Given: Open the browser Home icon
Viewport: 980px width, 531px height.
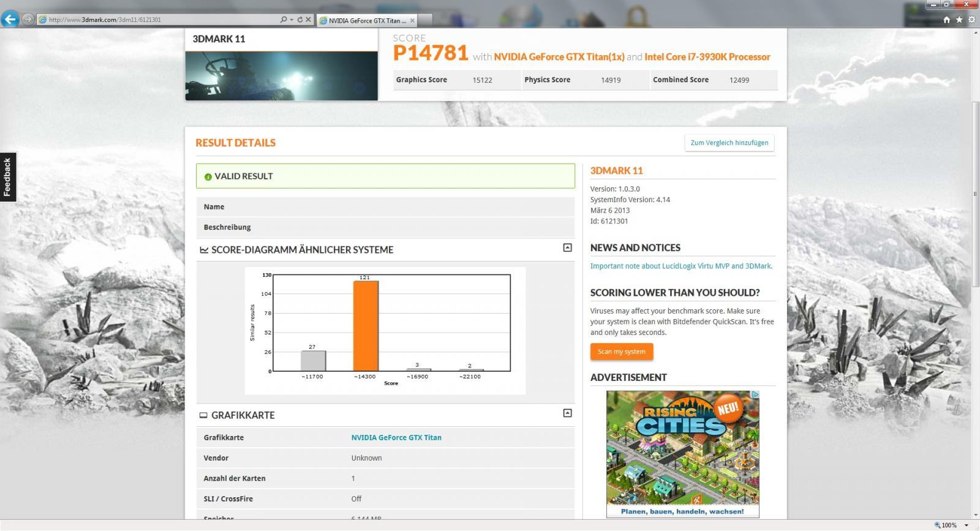Looking at the screenshot, I should click(x=946, y=20).
